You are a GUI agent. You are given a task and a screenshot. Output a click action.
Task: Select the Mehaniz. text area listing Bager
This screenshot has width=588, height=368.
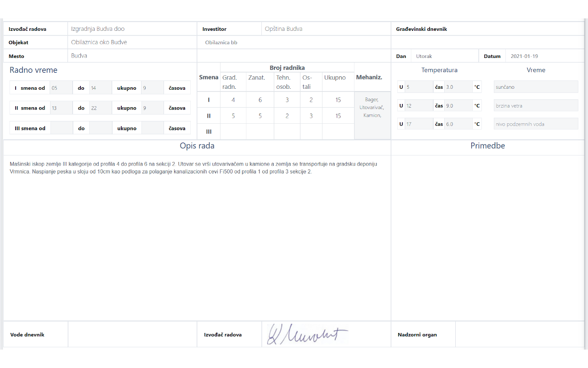click(x=372, y=115)
